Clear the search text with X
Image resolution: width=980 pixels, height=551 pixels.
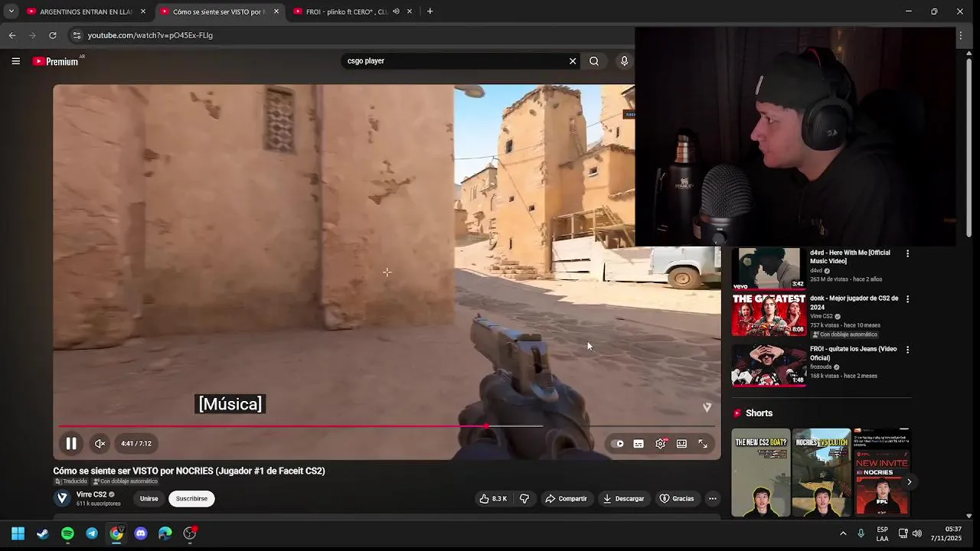(x=572, y=61)
